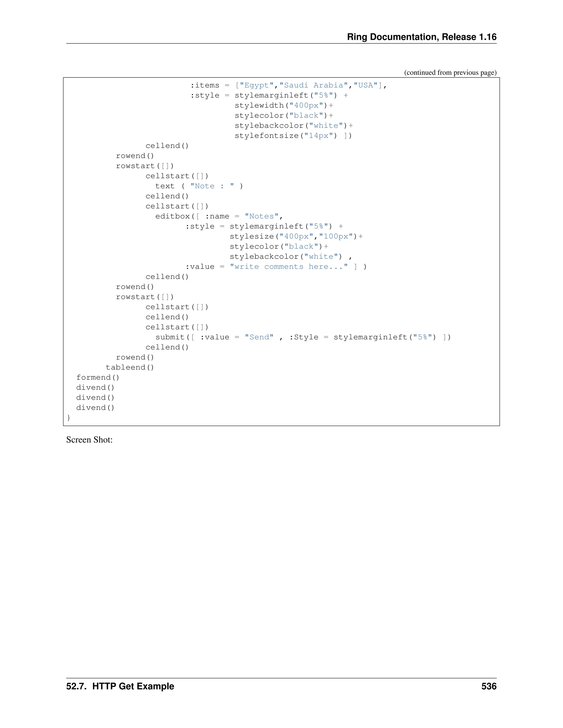Image resolution: width=563 pixels, height=728 pixels.
Task: Click the stylebackcolor("white")+ line
Action: 294,126
